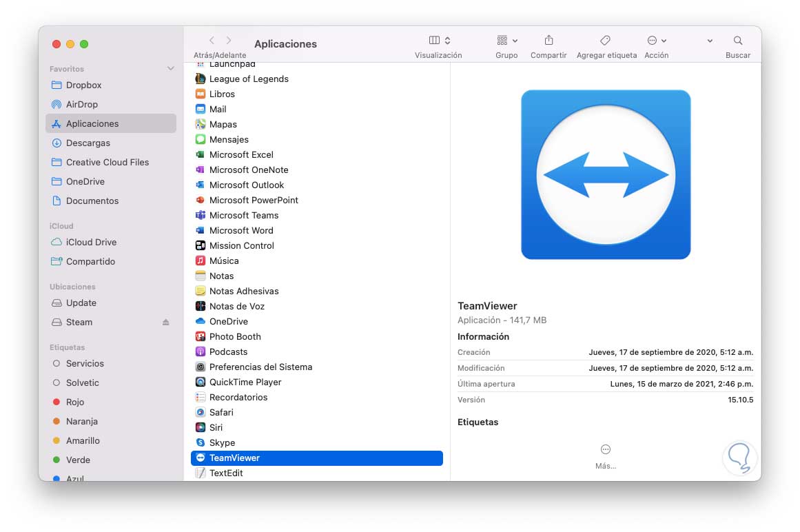Click the large TeamViewer preview image
The height and width of the screenshot is (532, 800).
click(x=606, y=175)
